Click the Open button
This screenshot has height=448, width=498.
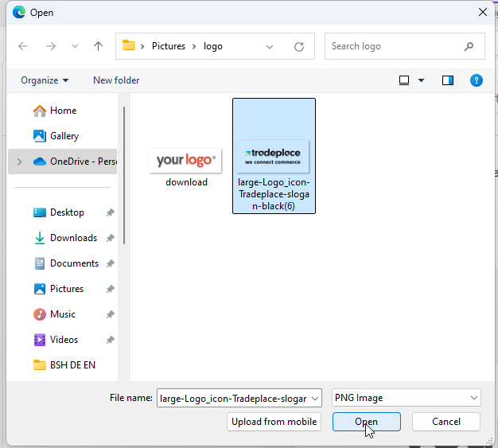[x=367, y=422]
